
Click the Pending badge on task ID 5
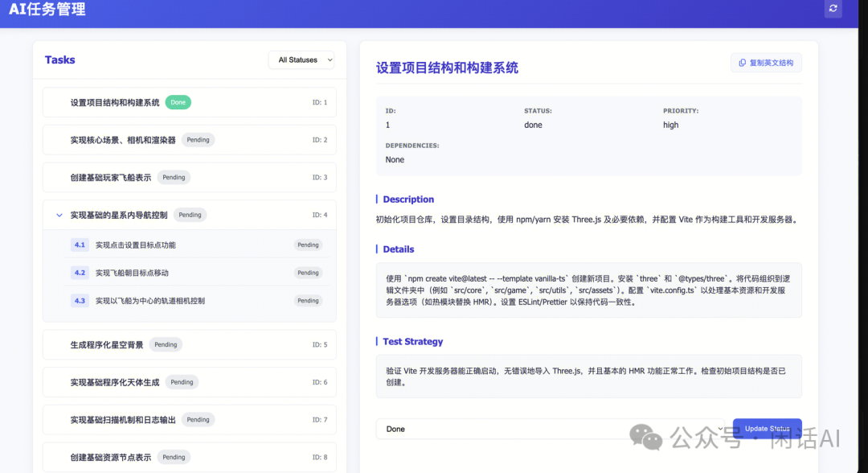166,344
